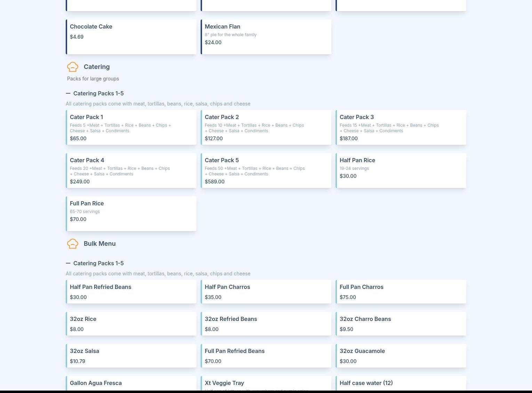The width and height of the screenshot is (532, 393).
Task: Pick the Cater Pack 3 card
Action: tap(401, 127)
